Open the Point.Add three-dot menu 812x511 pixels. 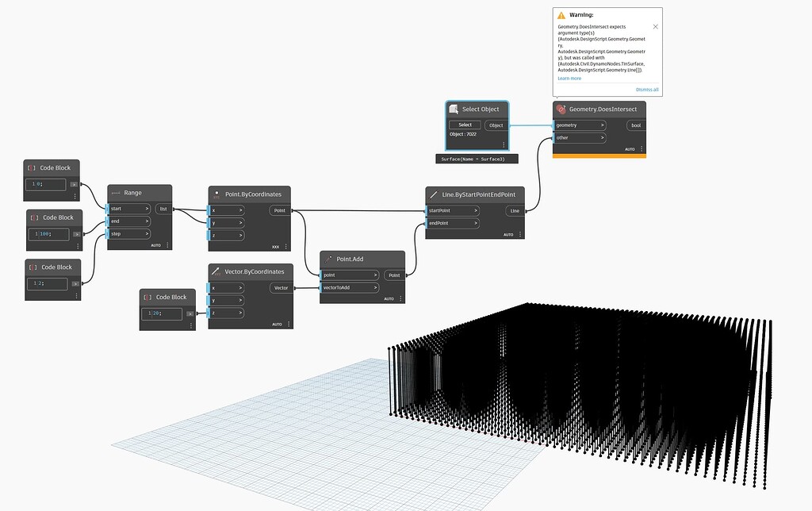coord(400,298)
